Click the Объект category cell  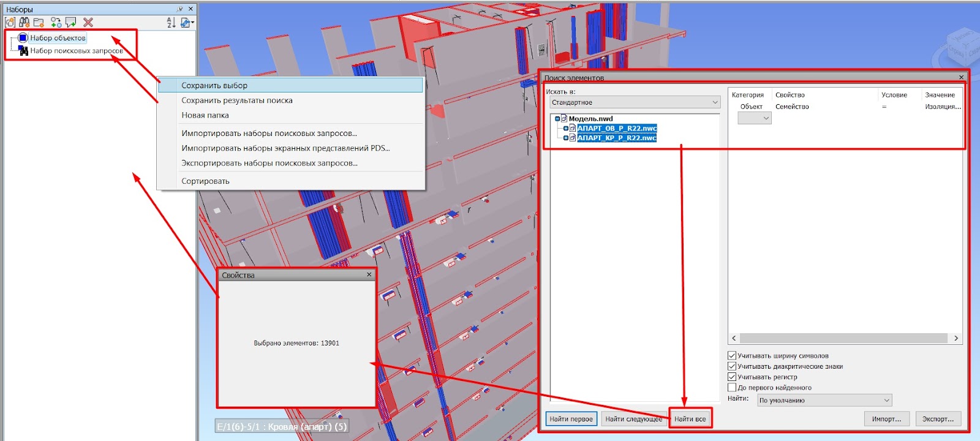752,107
